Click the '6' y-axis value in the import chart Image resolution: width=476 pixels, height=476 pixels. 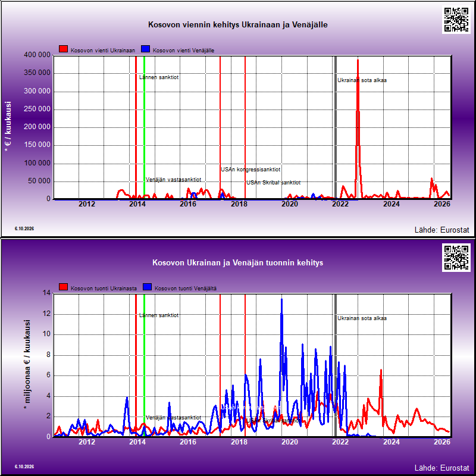click(x=49, y=375)
